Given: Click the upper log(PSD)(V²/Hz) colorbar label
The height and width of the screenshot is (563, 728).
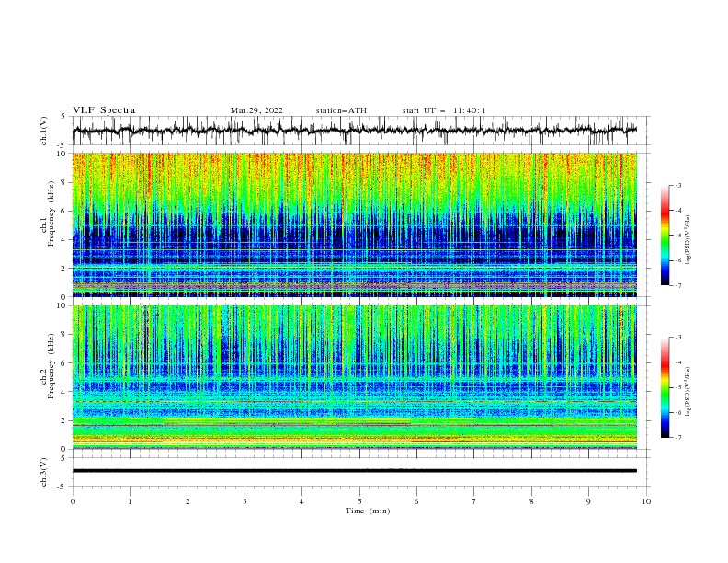Looking at the screenshot, I should click(688, 240).
